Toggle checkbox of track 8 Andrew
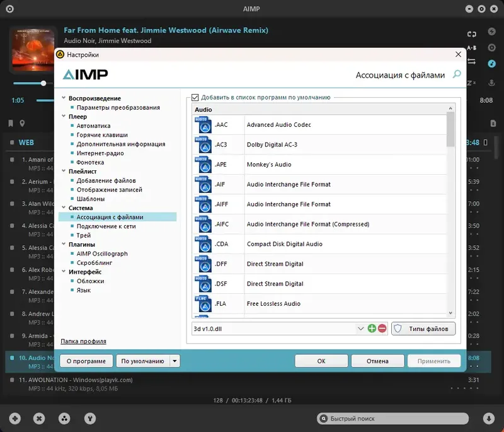 coord(12,313)
